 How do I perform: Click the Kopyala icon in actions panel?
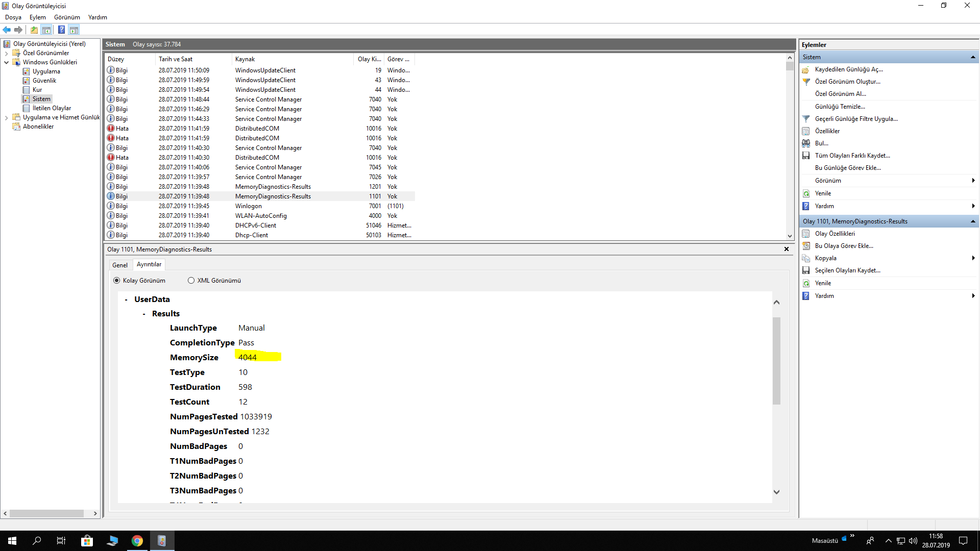[806, 258]
